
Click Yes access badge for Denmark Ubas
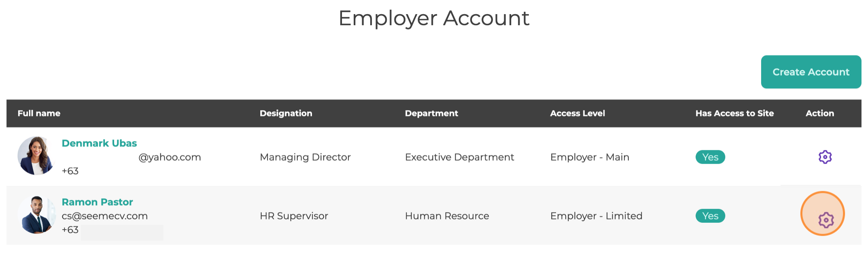pyautogui.click(x=710, y=157)
